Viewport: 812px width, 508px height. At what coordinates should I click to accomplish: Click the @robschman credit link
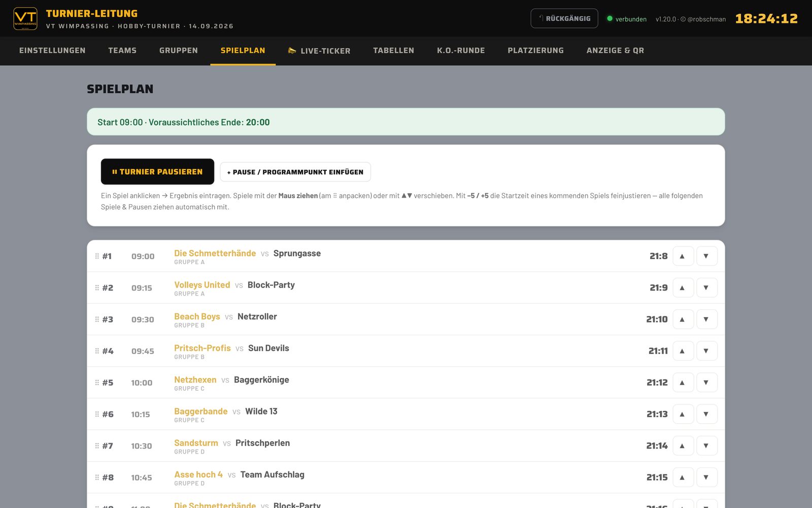point(706,19)
